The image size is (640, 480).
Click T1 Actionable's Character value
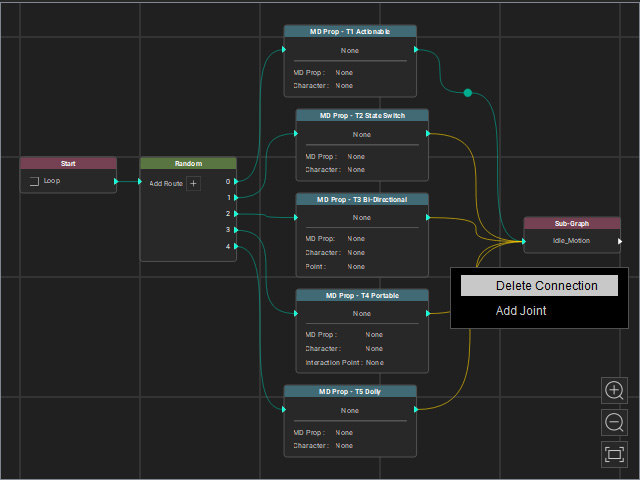coord(344,86)
